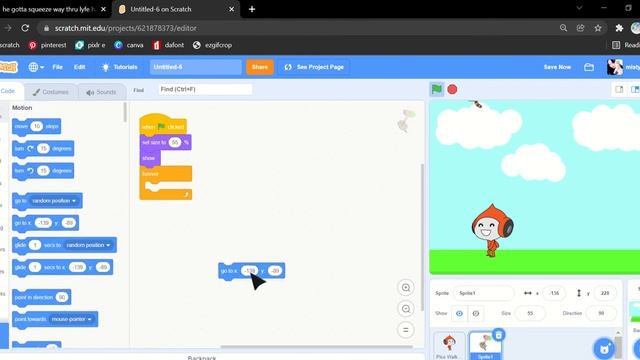This screenshot has height=360, width=640.
Task: Hide the sprite using crossed eye icon
Action: click(476, 313)
